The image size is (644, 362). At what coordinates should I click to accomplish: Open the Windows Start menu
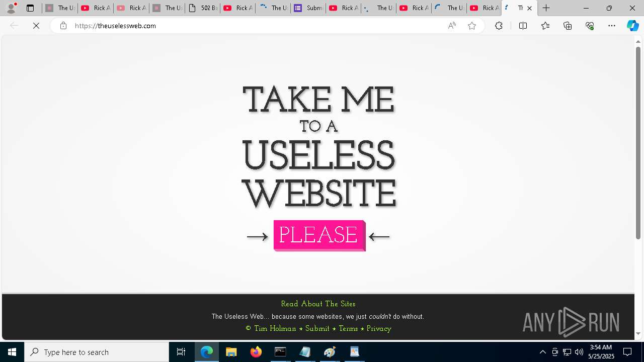coord(12,352)
